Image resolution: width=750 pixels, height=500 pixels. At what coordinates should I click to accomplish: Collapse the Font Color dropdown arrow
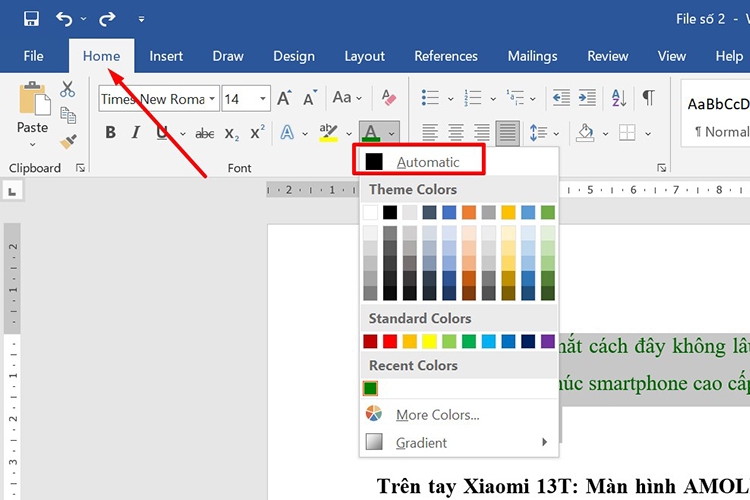[391, 134]
